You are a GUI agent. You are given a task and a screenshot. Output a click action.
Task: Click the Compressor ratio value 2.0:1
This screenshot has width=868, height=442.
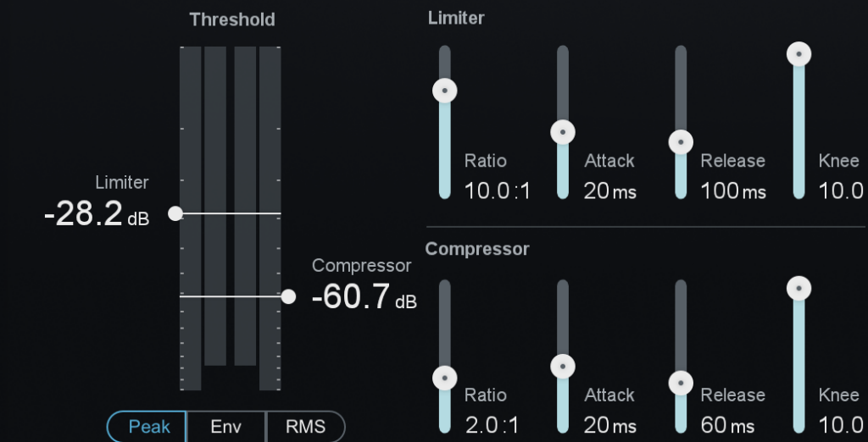(491, 424)
